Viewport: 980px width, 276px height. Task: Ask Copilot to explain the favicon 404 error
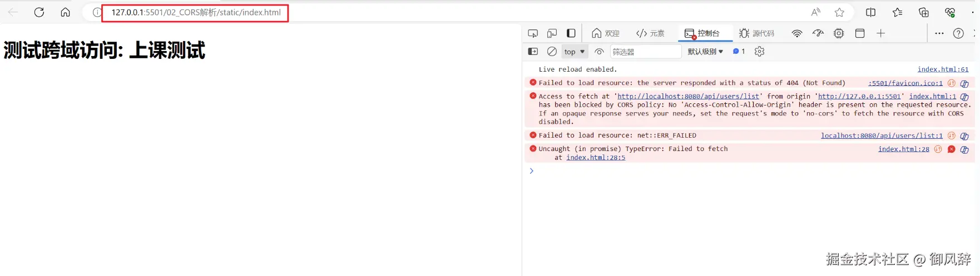point(964,84)
